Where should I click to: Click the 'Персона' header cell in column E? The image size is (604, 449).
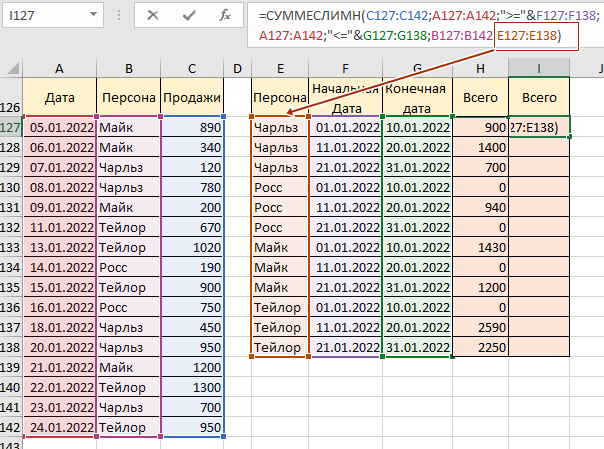(280, 97)
